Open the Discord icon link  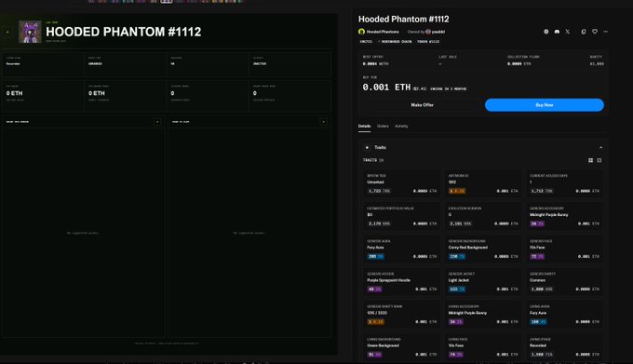point(557,32)
